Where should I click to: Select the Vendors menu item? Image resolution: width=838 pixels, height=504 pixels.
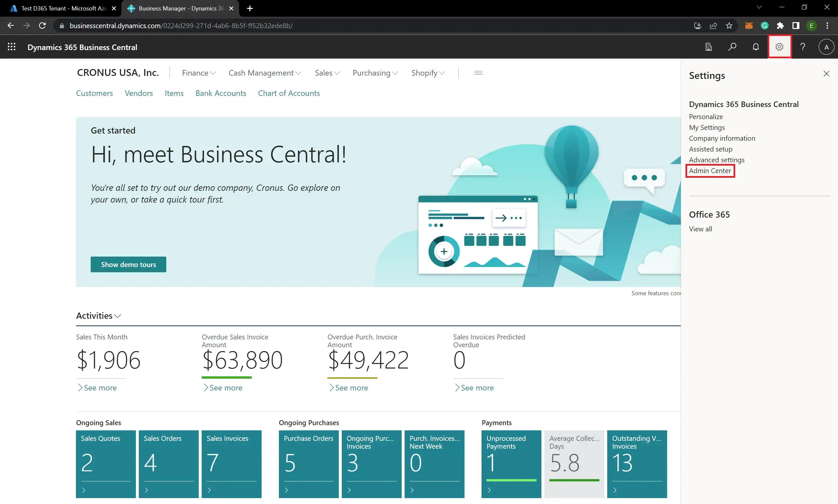pos(138,93)
